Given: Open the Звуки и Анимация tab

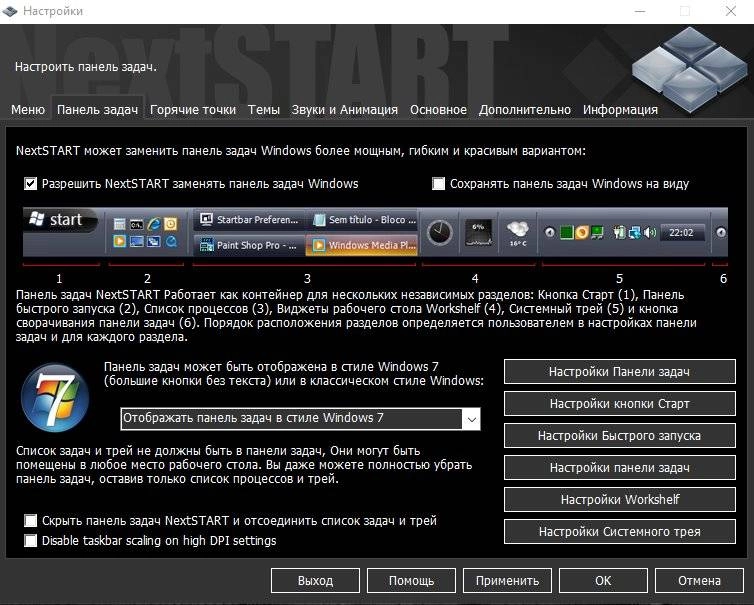Looking at the screenshot, I should click(344, 110).
